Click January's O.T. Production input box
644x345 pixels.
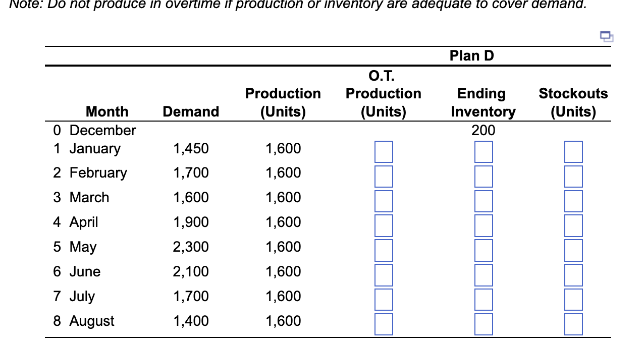tap(384, 151)
